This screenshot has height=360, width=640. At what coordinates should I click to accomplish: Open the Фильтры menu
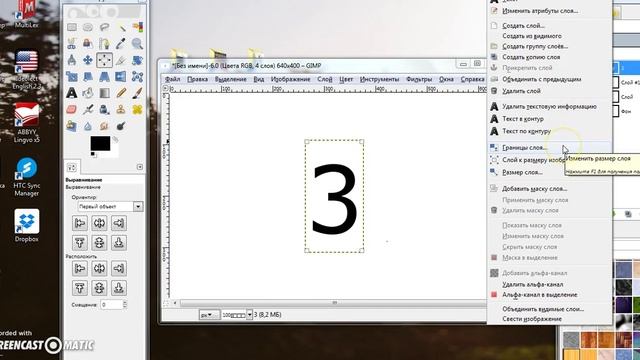pyautogui.click(x=419, y=79)
